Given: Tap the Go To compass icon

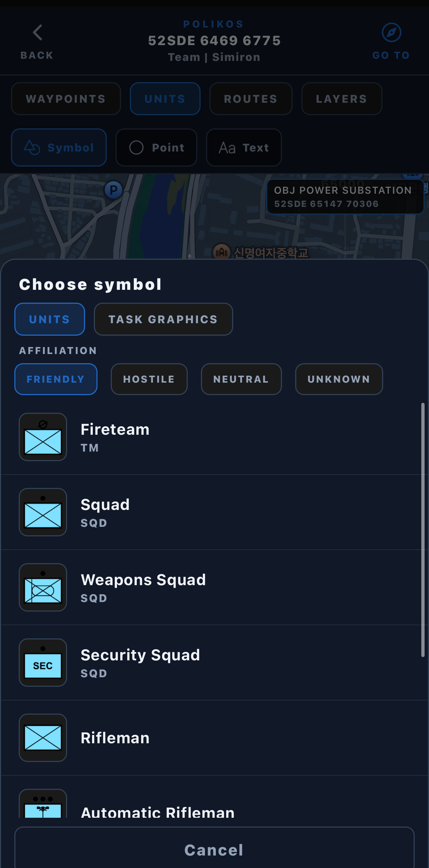Looking at the screenshot, I should [x=391, y=33].
